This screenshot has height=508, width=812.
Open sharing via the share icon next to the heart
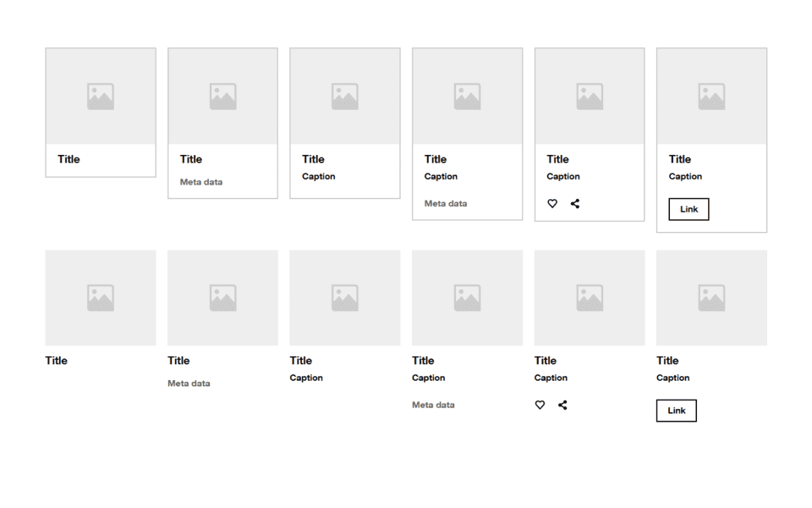pos(575,203)
